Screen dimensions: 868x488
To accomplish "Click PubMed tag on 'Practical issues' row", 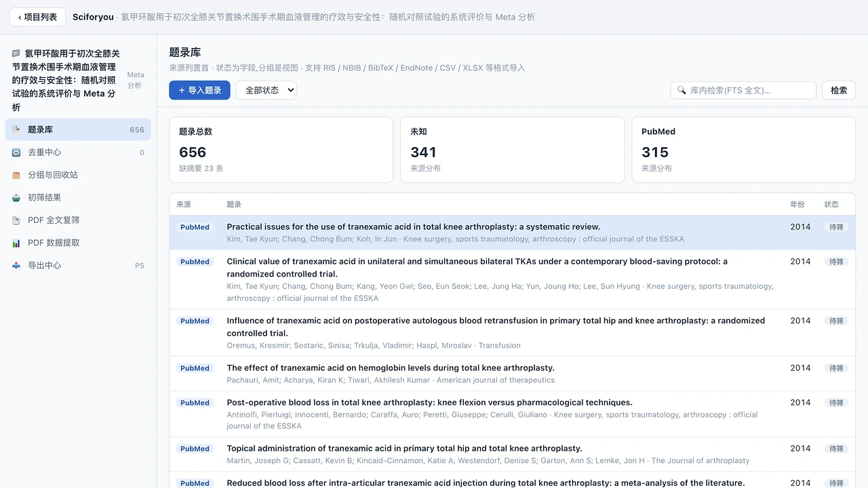I will [195, 227].
